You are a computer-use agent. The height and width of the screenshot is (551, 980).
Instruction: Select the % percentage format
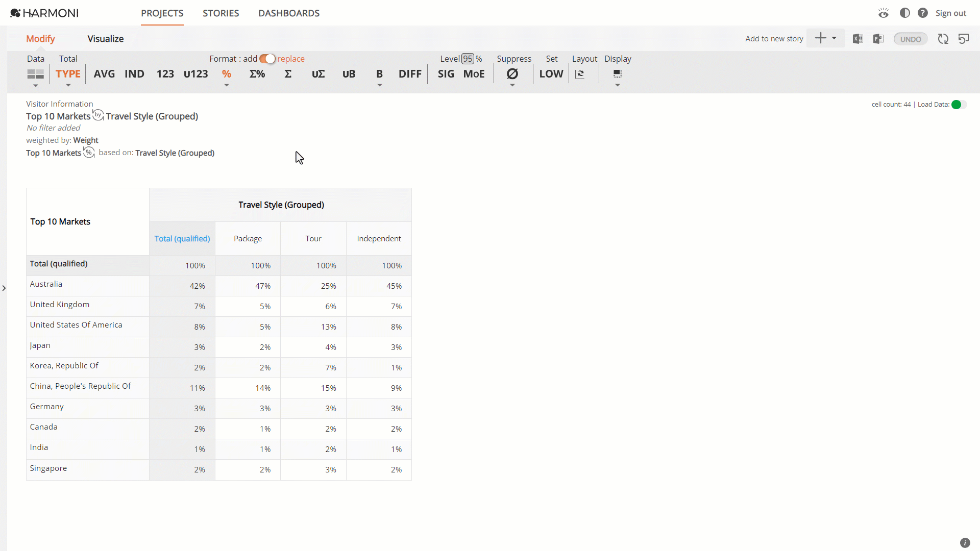(227, 74)
